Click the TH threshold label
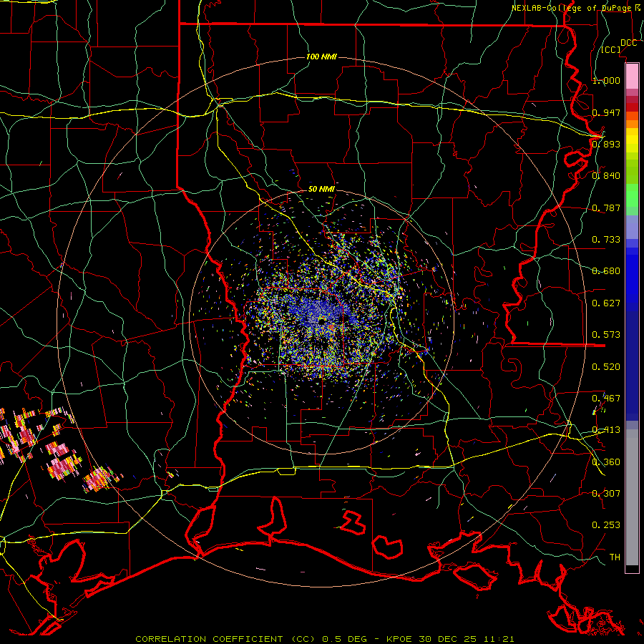This screenshot has width=644, height=644. [615, 557]
